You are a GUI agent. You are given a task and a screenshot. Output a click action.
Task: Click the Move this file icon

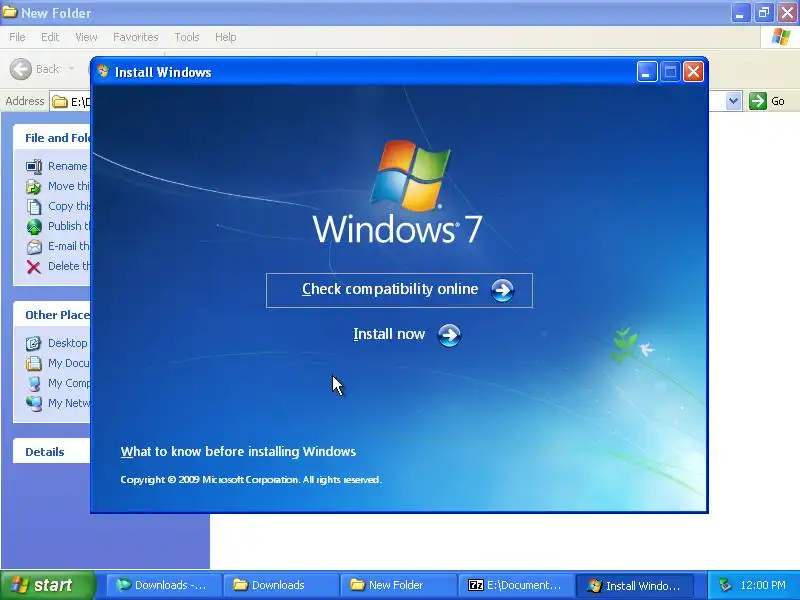click(34, 187)
